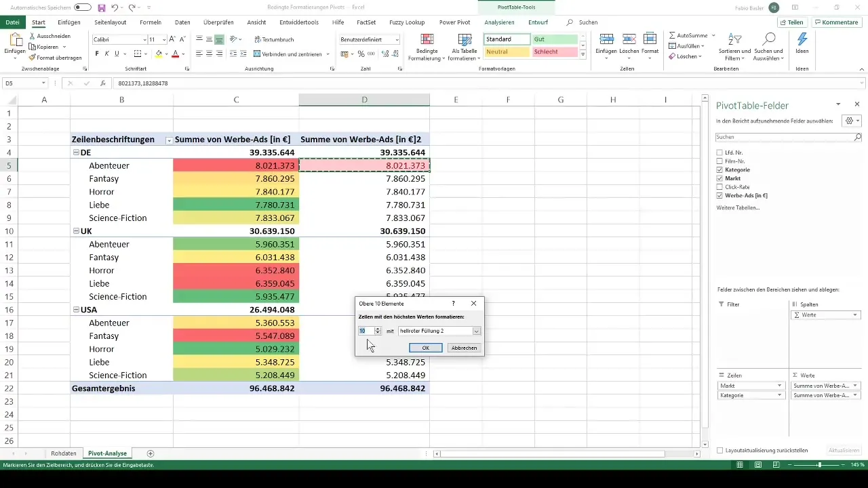This screenshot has width=868, height=488.
Task: Check the Film-Nr. field
Action: 719,161
